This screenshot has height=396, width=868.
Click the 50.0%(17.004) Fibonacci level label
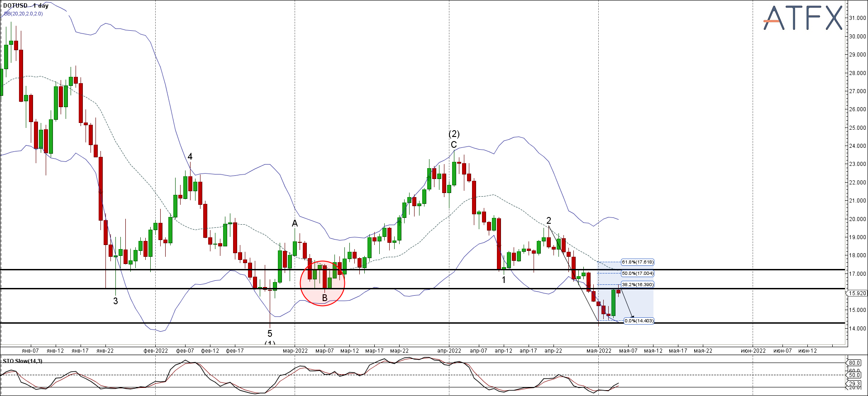point(637,273)
